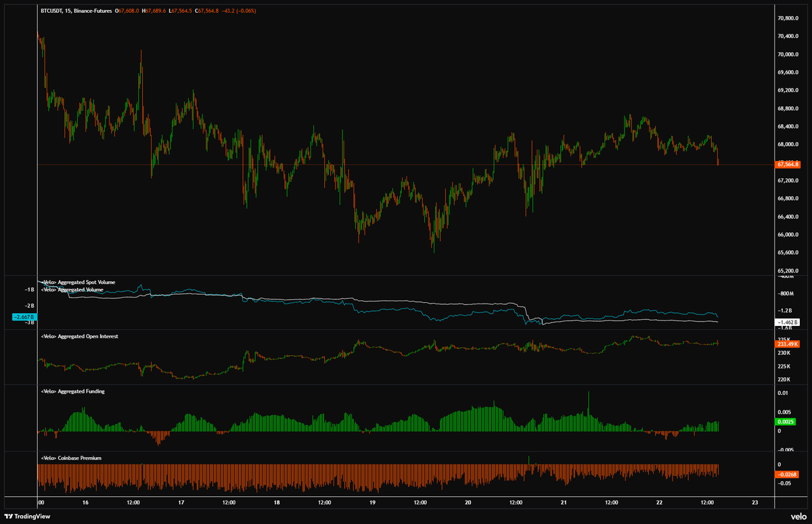The image size is (812, 524).
Task: Click the −2B left scale label
Action: click(x=29, y=306)
